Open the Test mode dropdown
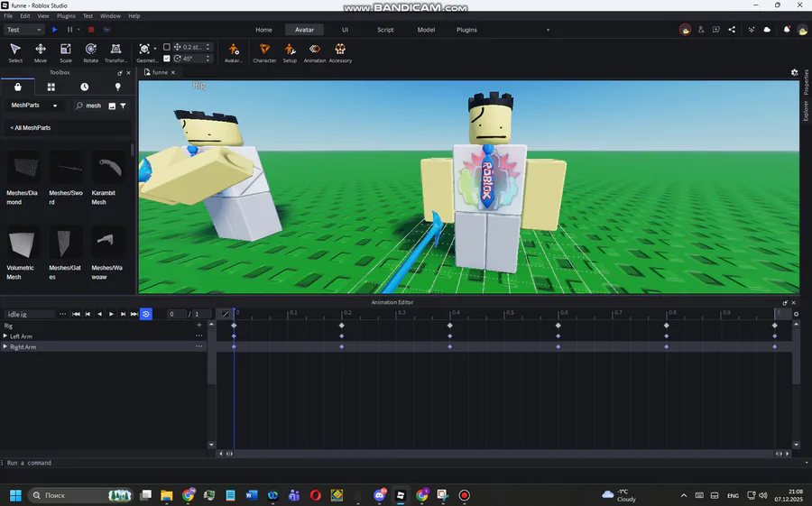 point(23,30)
